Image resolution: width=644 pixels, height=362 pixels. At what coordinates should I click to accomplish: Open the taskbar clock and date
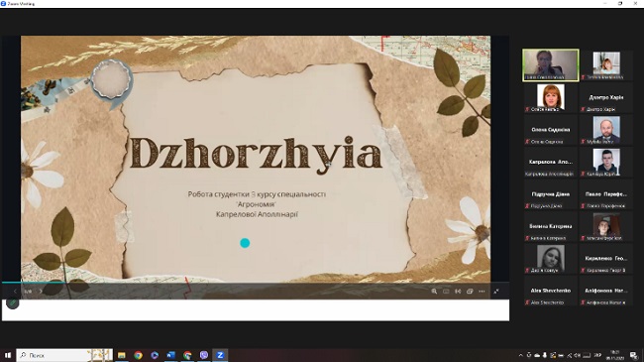click(x=615, y=355)
